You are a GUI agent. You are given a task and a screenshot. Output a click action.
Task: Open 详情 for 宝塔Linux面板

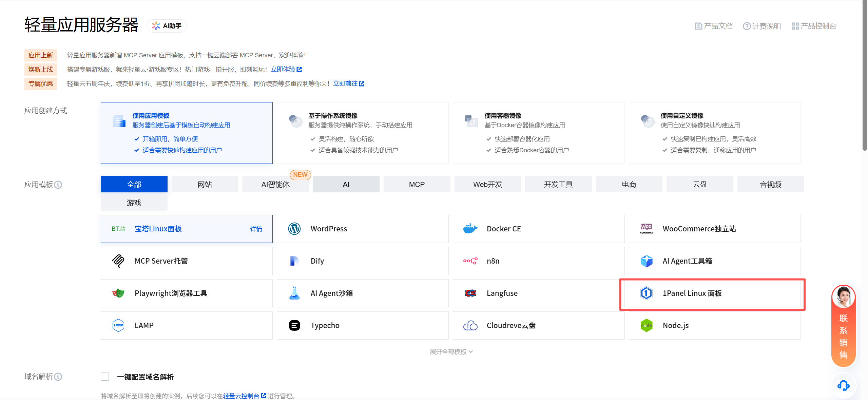pyautogui.click(x=256, y=229)
